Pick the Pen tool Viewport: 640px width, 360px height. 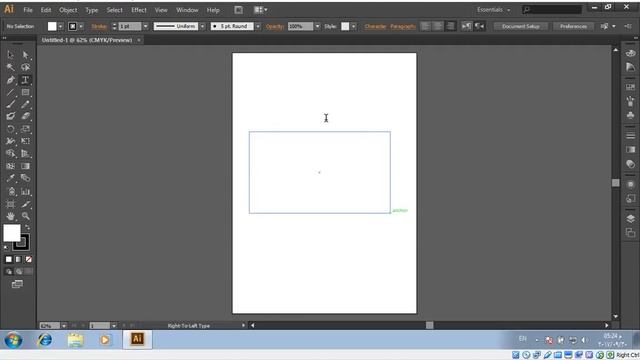point(11,80)
